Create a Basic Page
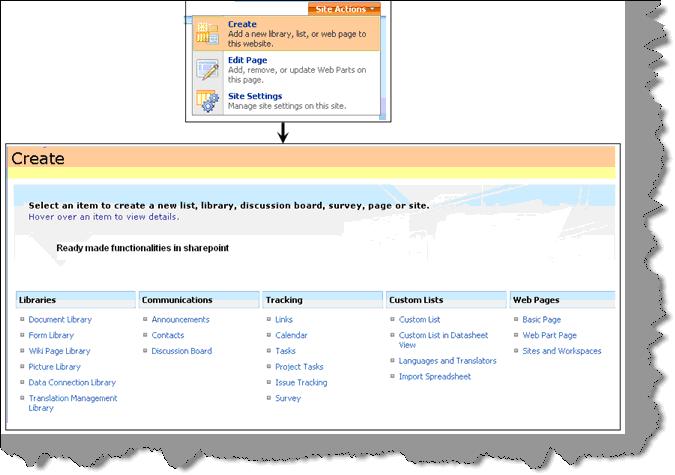 [x=542, y=320]
